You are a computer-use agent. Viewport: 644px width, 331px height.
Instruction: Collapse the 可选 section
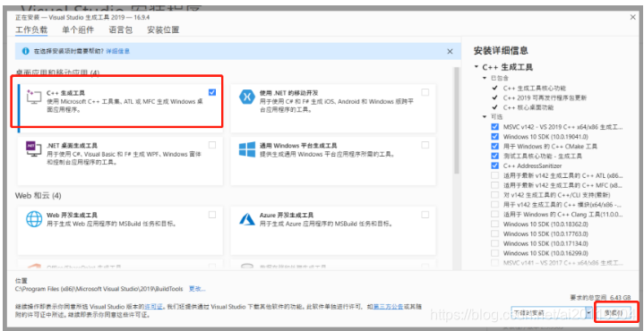coord(485,117)
